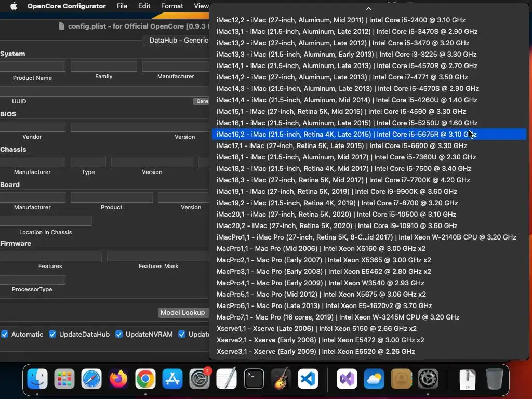
Task: Open the DataHub - Generic selector
Action: pyautogui.click(x=177, y=40)
